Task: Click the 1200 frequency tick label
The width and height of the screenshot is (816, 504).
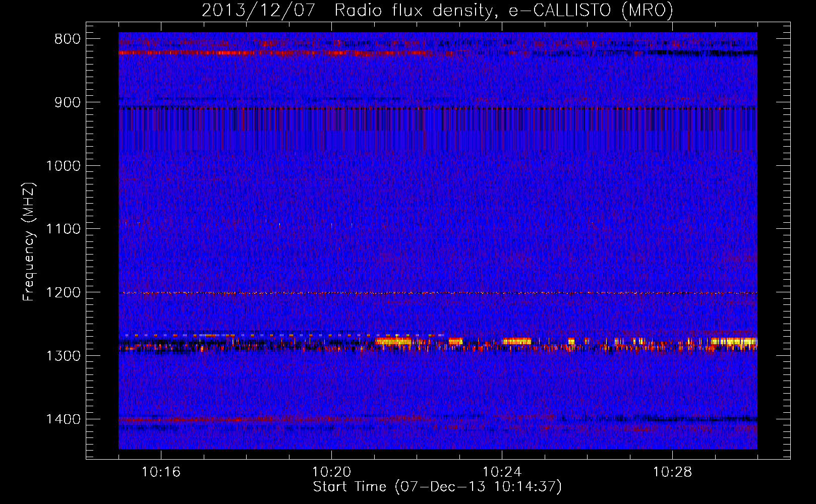Action: (x=64, y=293)
